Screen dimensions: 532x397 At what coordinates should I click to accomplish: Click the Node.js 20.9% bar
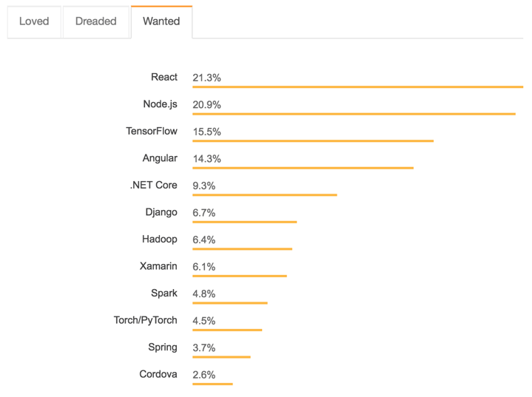pyautogui.click(x=354, y=114)
